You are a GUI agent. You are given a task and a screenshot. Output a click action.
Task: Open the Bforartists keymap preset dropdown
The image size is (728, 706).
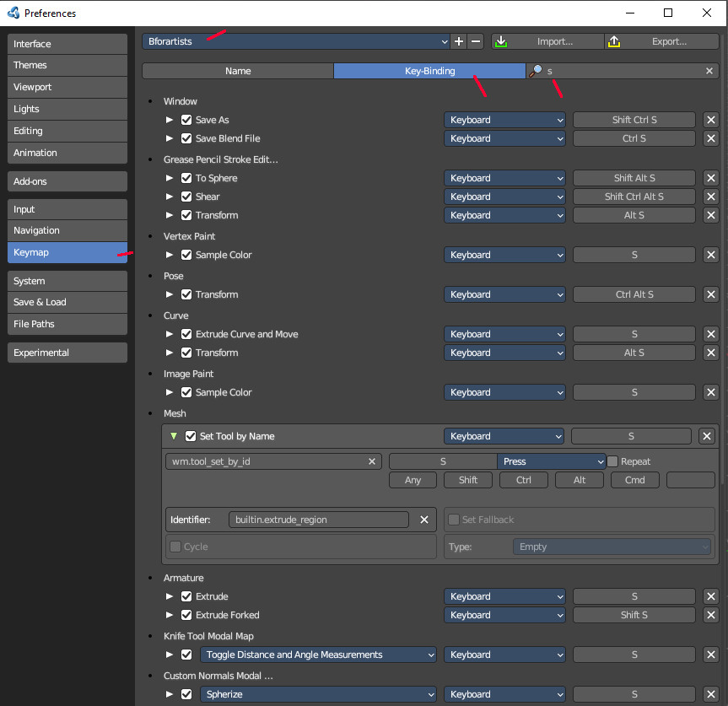click(296, 41)
